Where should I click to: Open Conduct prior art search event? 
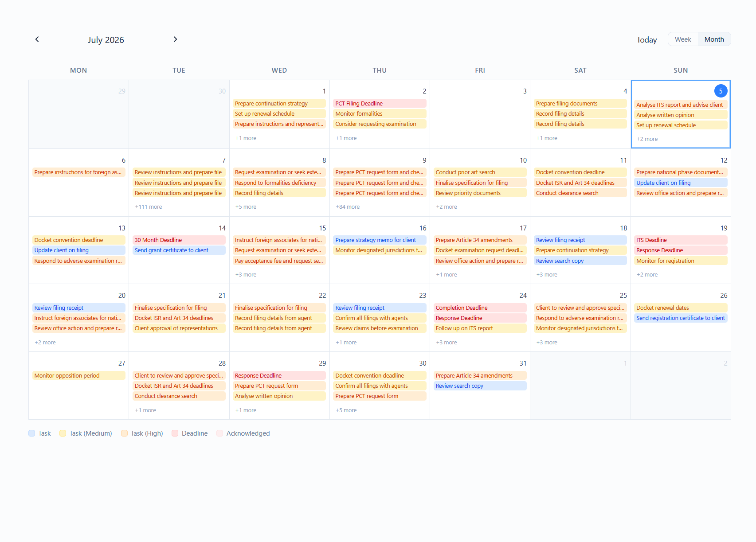pos(480,172)
